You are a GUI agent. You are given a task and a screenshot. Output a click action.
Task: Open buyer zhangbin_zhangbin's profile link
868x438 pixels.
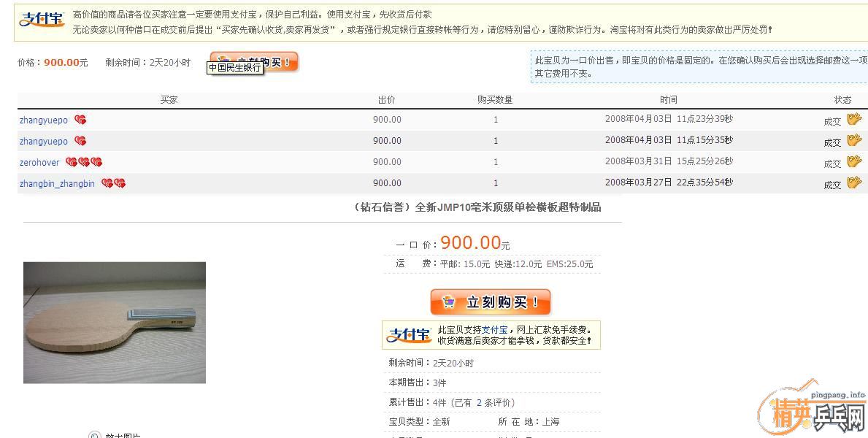click(57, 184)
